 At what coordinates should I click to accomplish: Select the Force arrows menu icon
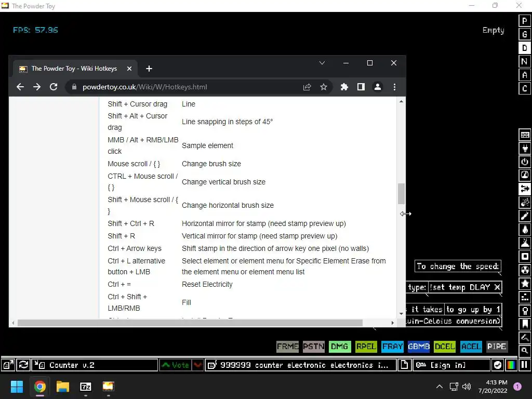[x=525, y=189]
